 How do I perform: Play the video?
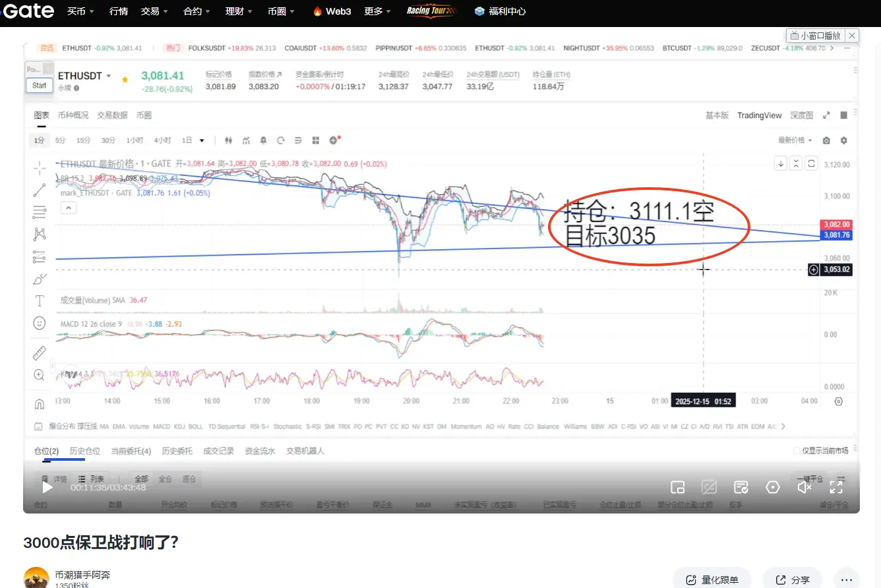coord(47,487)
